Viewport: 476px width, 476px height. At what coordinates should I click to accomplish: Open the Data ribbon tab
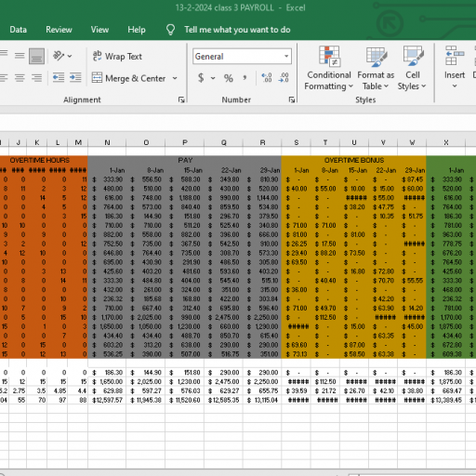[18, 30]
